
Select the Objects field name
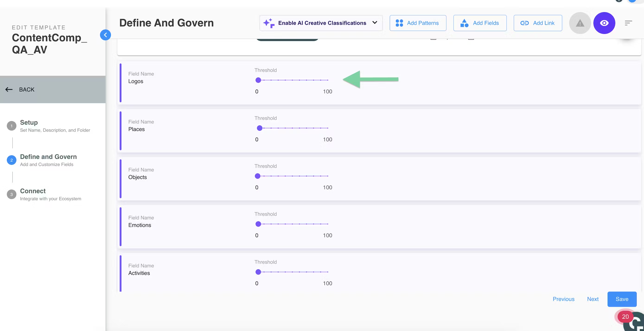(137, 177)
